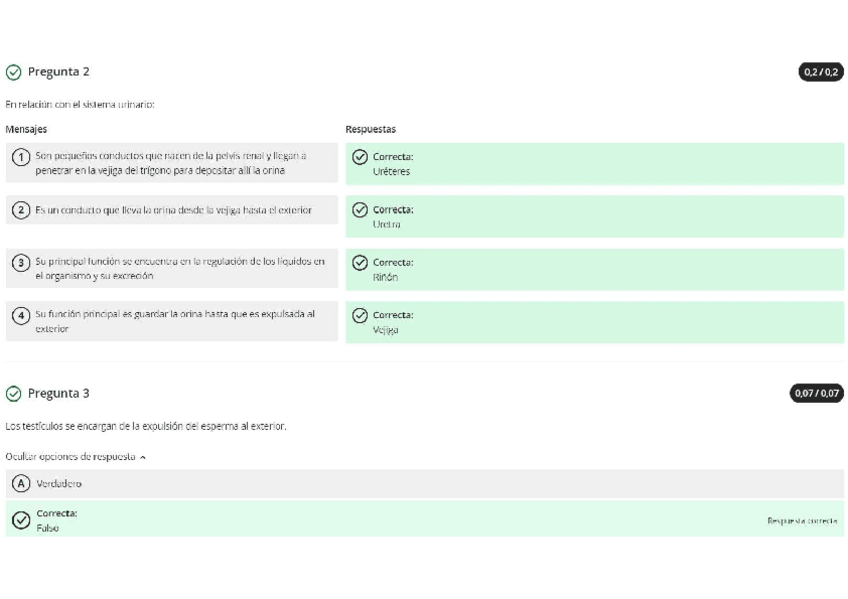
Task: Click the check icon next to Riñón answer
Action: [x=360, y=263]
